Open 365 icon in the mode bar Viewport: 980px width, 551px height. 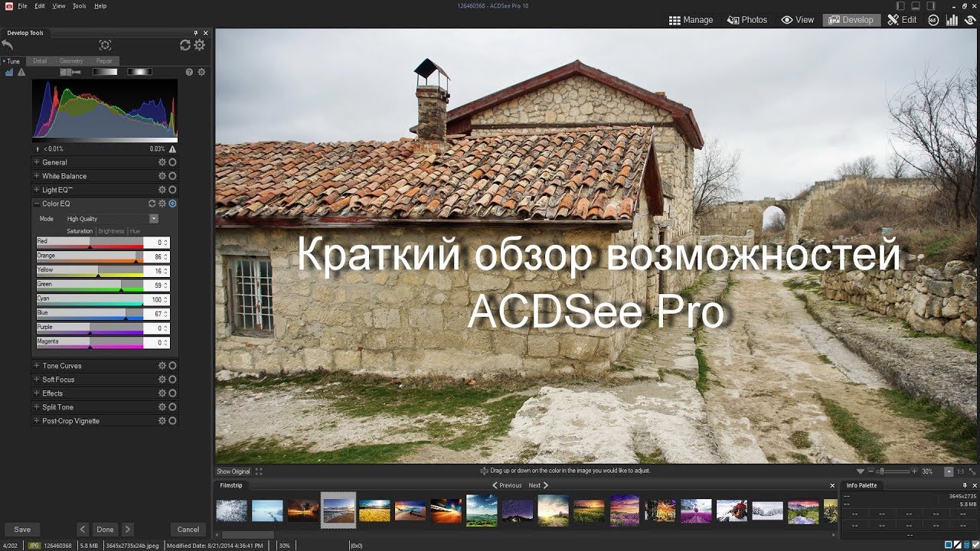(933, 20)
